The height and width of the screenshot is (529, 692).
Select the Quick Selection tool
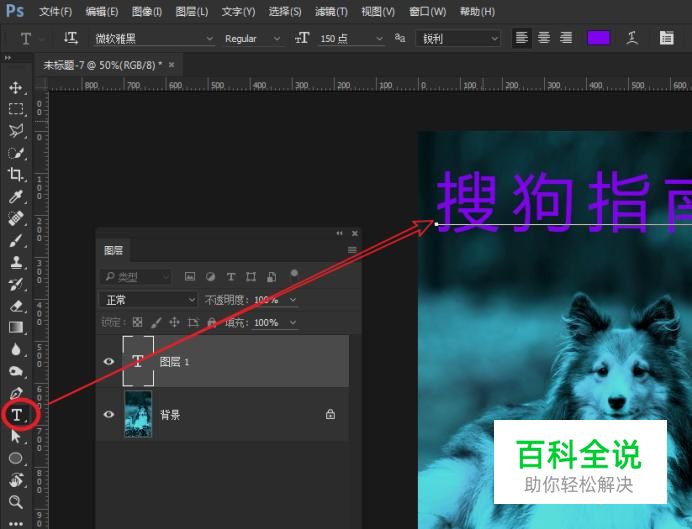16,153
